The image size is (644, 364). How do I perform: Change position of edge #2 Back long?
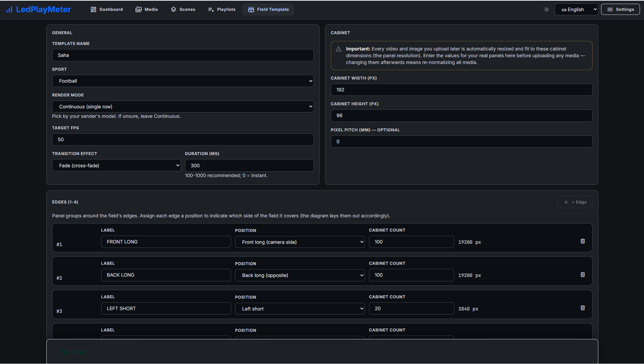[300, 275]
